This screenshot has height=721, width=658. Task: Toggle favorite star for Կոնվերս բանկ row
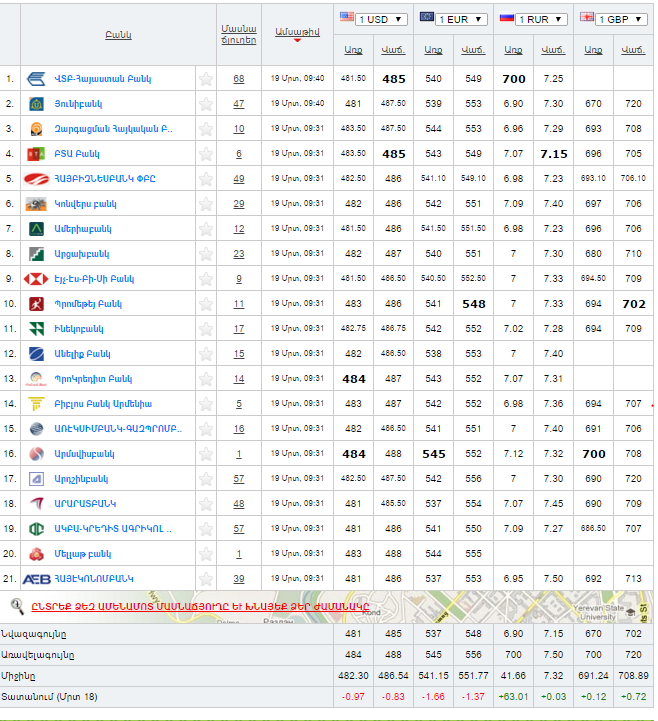[x=206, y=203]
